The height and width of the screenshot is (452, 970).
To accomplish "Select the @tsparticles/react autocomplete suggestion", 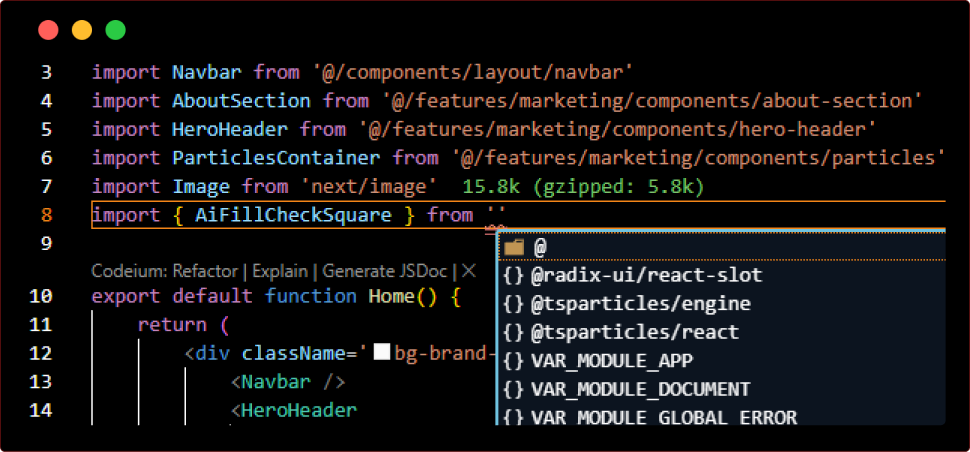I will (635, 332).
